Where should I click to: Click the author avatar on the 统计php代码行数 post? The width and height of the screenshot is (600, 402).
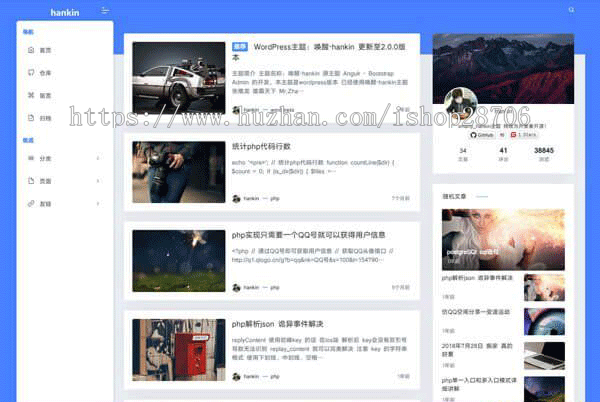[236, 199]
